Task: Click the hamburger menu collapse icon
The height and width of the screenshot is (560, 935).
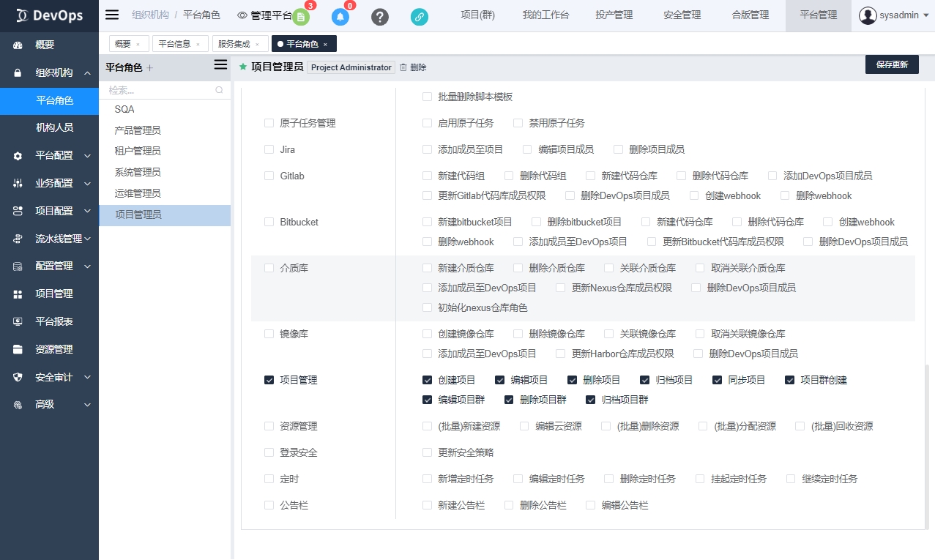Action: pyautogui.click(x=112, y=15)
